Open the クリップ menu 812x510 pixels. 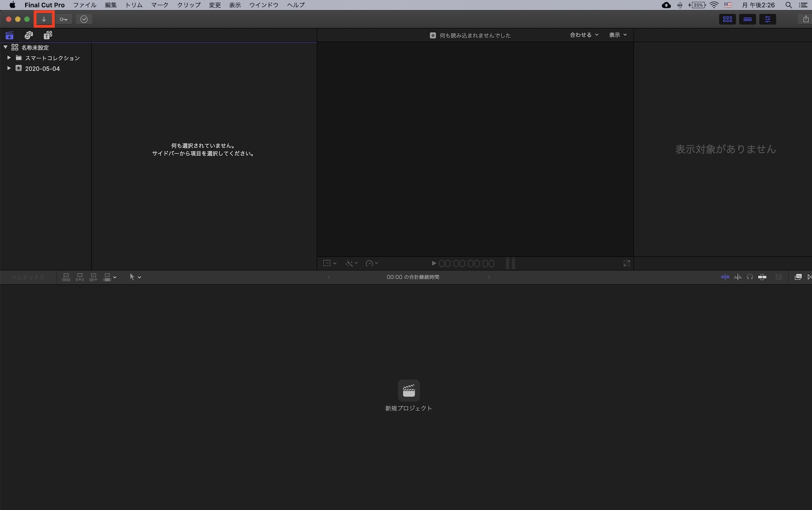click(x=188, y=5)
